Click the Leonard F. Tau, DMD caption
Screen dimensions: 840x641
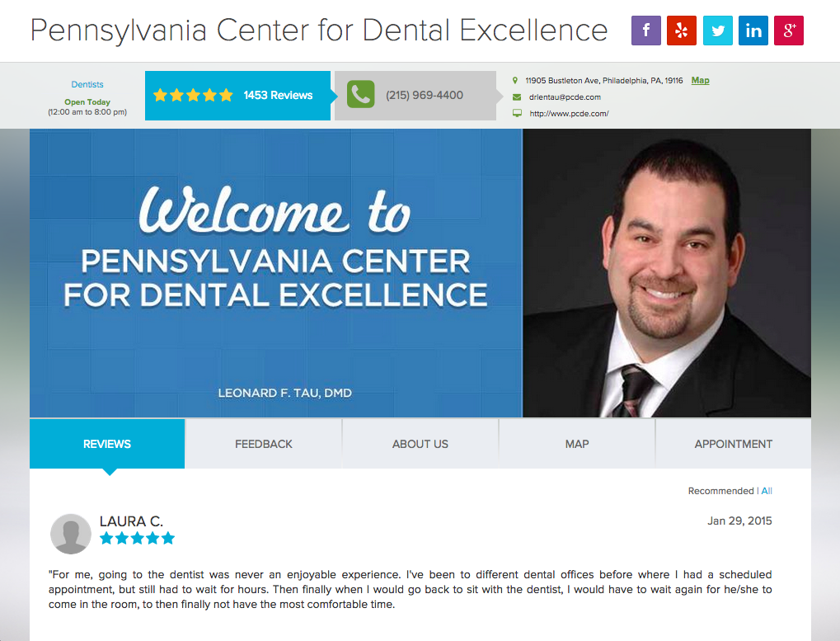click(285, 393)
